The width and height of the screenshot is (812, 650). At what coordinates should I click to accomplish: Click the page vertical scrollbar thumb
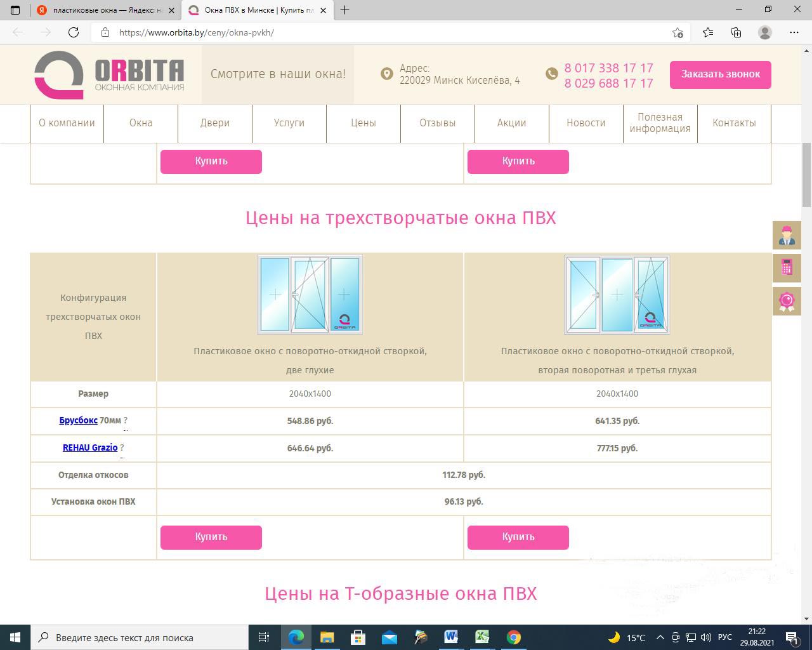pos(806,175)
